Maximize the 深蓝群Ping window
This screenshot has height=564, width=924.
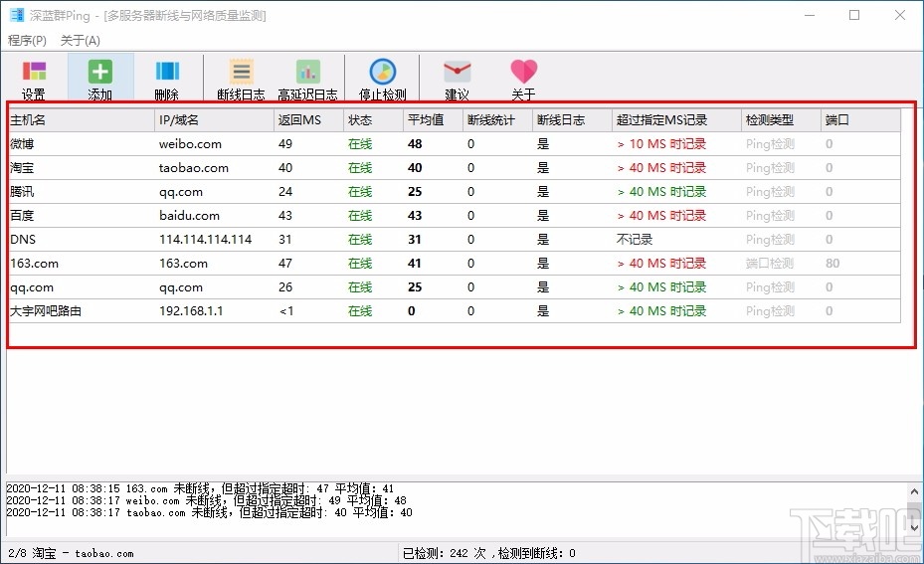click(854, 15)
